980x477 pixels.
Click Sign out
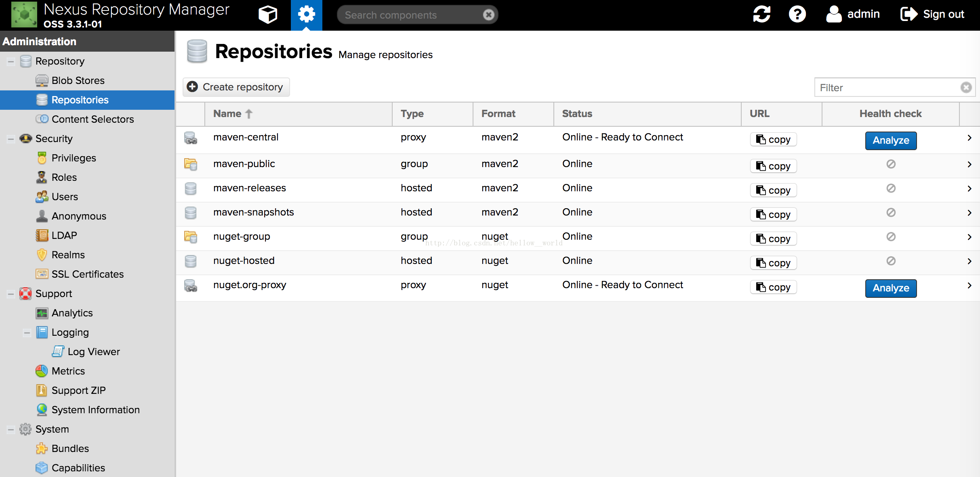point(932,15)
